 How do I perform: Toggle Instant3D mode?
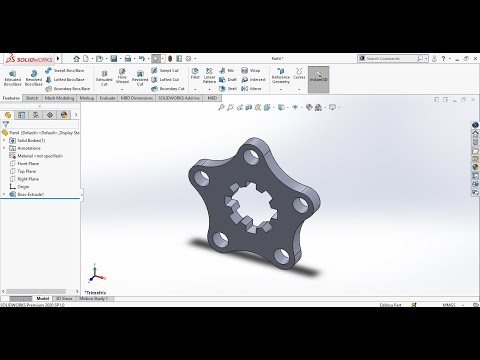tap(319, 79)
